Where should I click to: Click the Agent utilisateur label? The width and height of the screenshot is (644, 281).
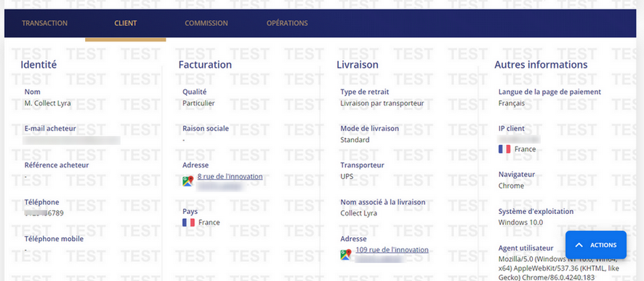point(526,248)
